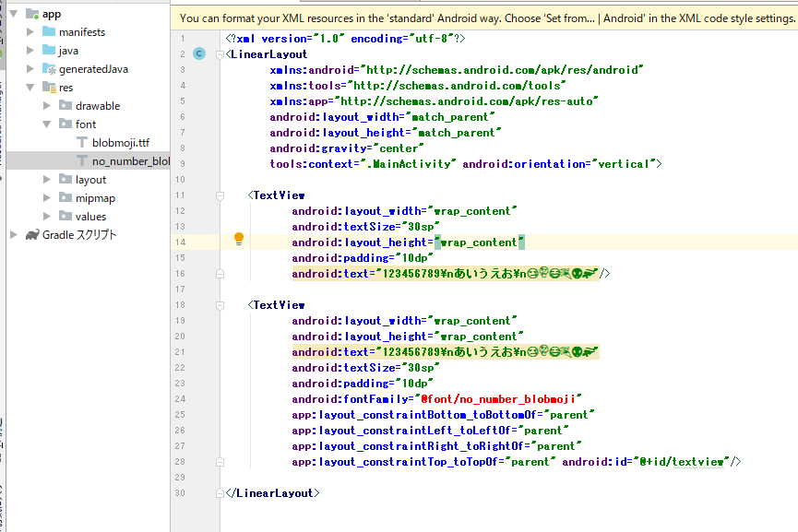Collapse the res folder node
Image resolution: width=798 pixels, height=532 pixels.
click(x=30, y=88)
